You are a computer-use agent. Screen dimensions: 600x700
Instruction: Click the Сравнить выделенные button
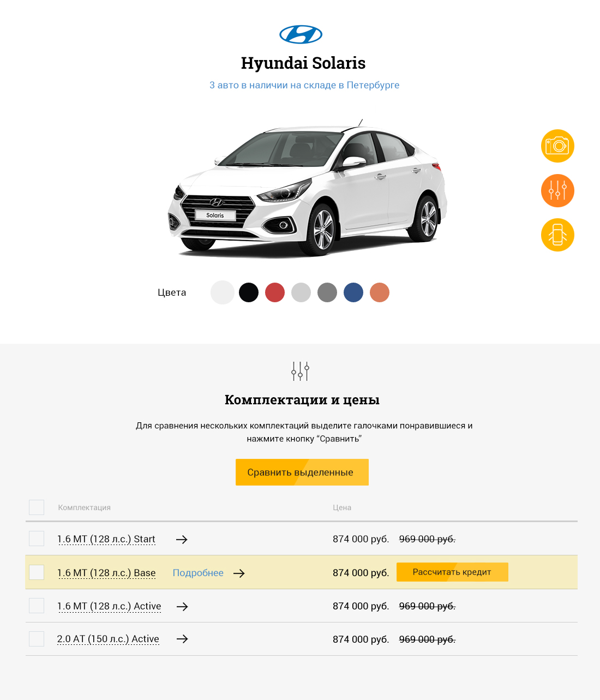(x=302, y=472)
